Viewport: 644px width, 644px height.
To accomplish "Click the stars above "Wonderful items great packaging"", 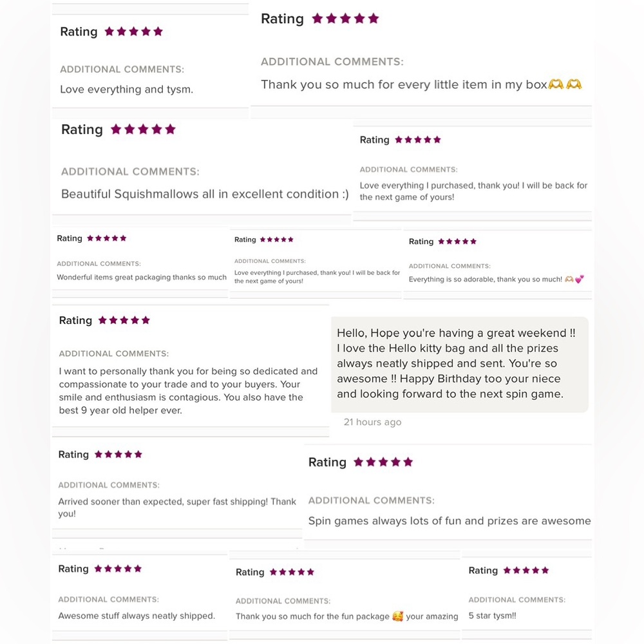I will click(107, 238).
